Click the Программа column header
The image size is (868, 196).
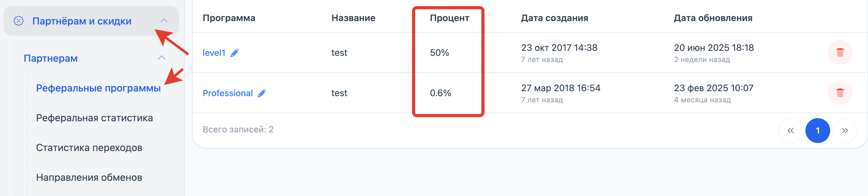tap(229, 18)
